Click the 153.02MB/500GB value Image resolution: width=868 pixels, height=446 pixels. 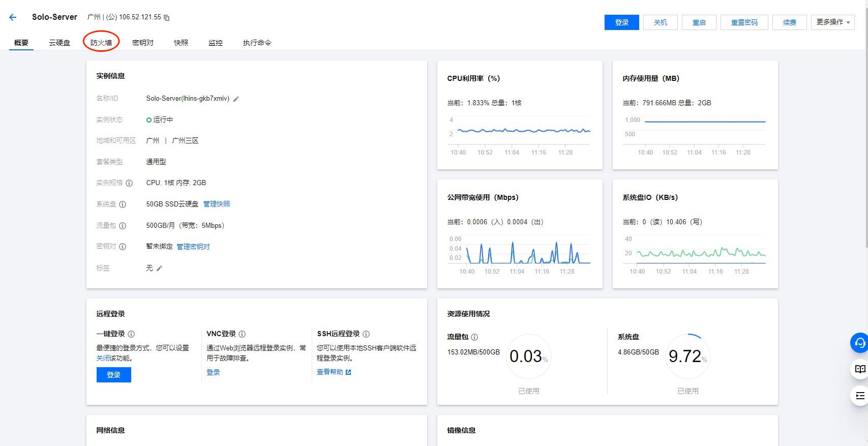tap(473, 352)
